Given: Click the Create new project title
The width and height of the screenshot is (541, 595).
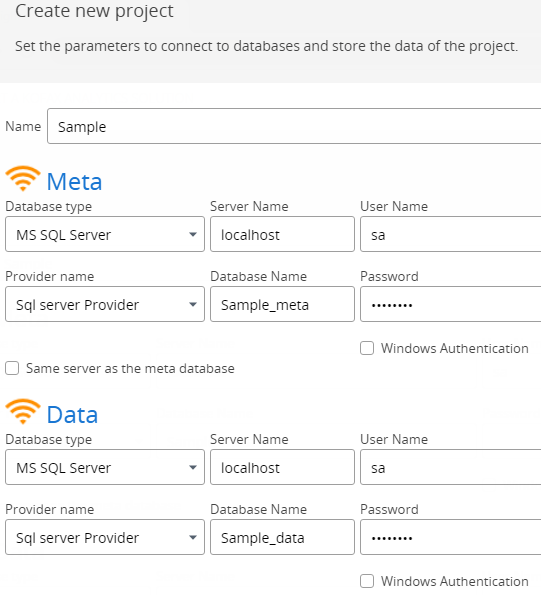Looking at the screenshot, I should click(x=94, y=11).
